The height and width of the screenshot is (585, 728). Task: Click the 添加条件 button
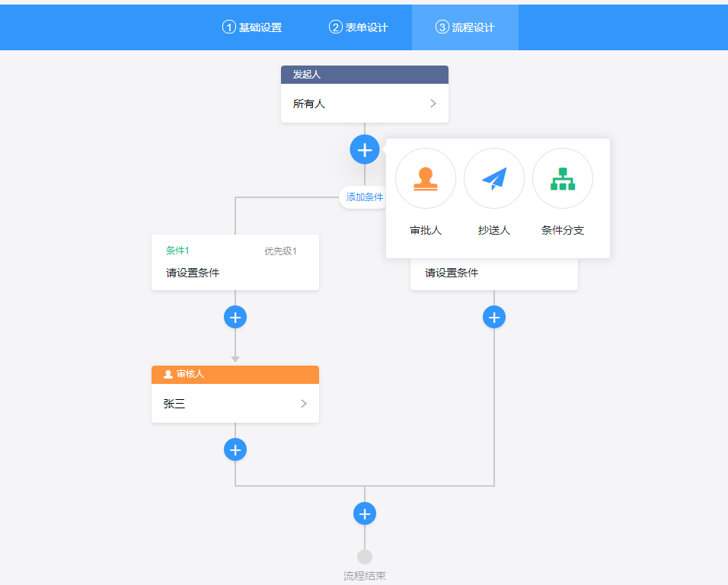tap(364, 197)
